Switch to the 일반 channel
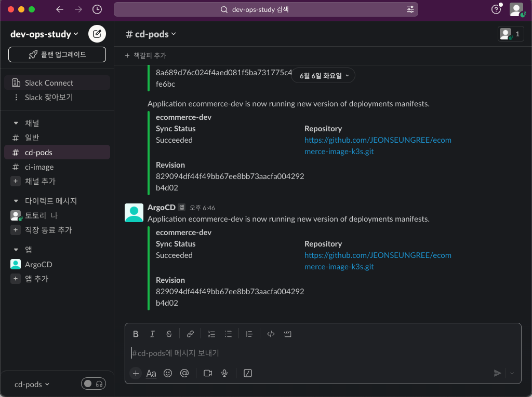Screen dimensions: 532x397 pos(57,138)
